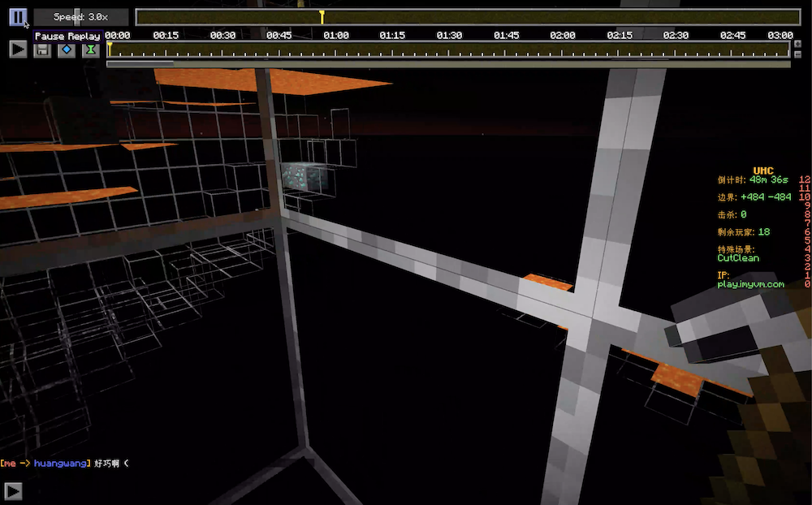Click the yellow replay timeline cursor

322,17
